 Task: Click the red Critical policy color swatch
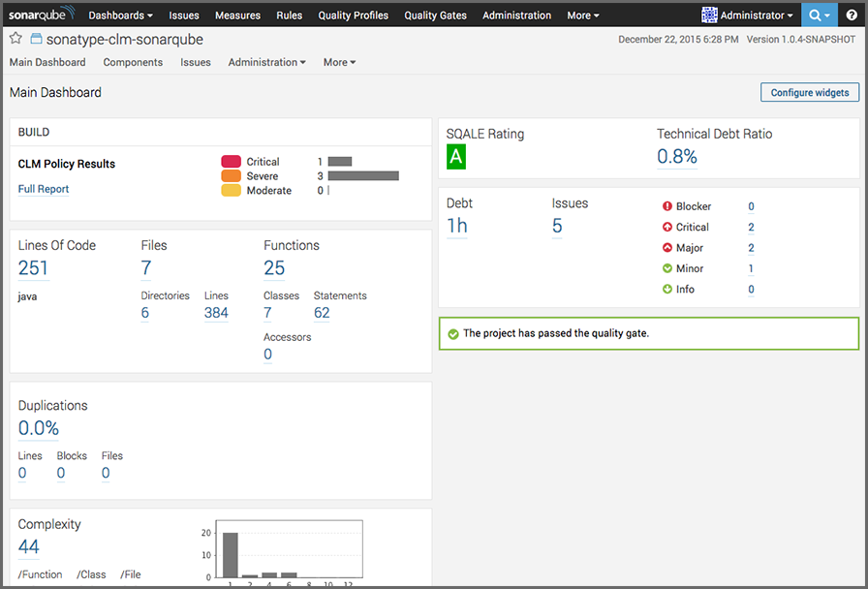231,162
